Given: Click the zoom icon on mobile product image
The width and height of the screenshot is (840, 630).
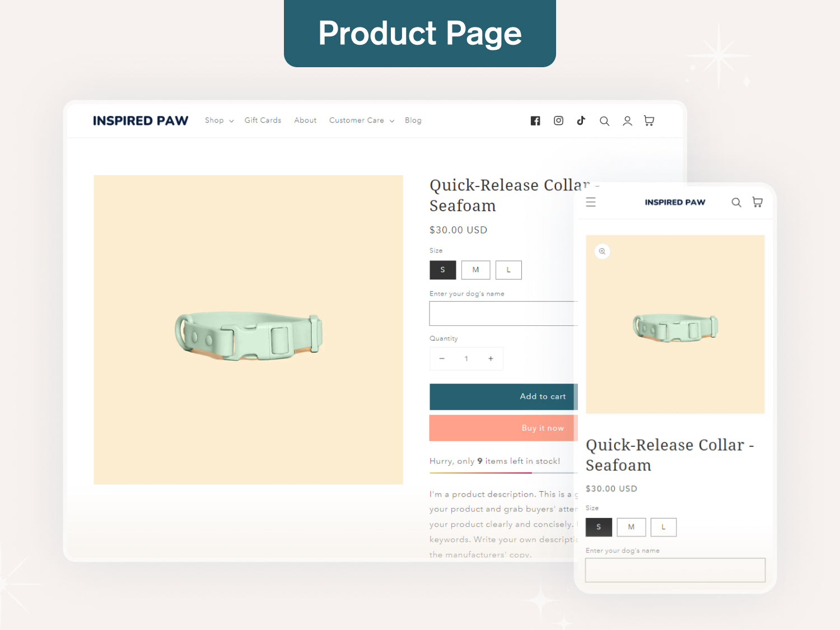Looking at the screenshot, I should (602, 251).
